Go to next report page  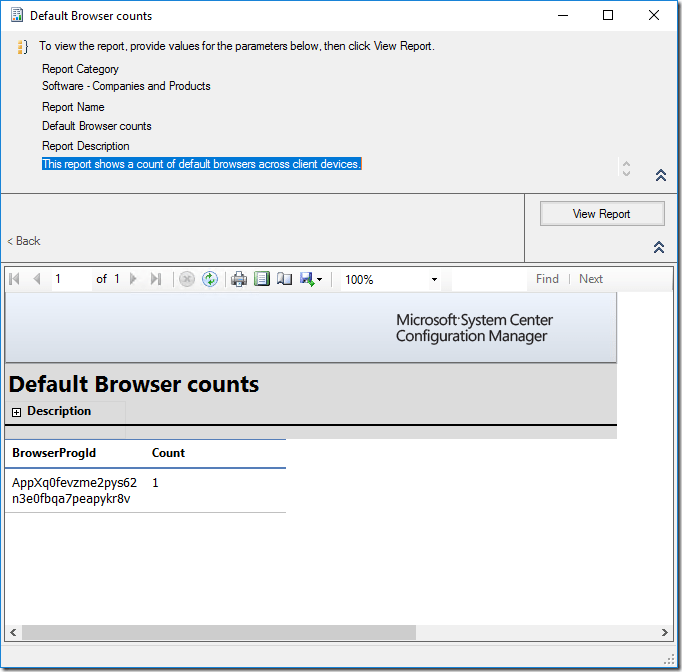pyautogui.click(x=133, y=279)
